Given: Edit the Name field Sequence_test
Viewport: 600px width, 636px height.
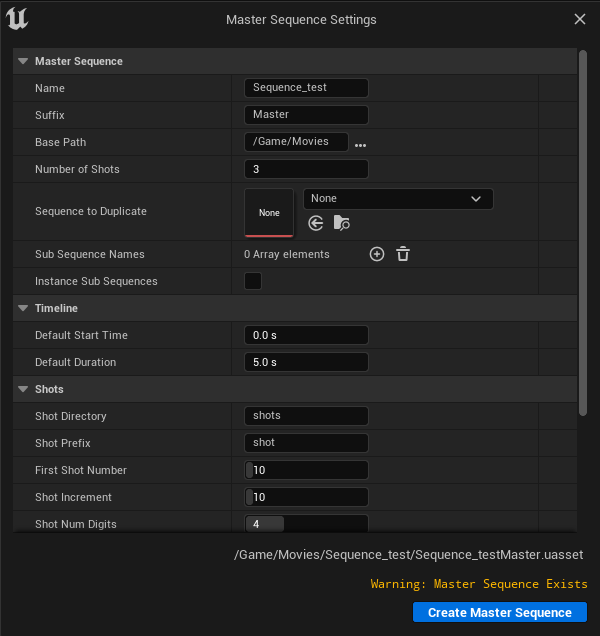Looking at the screenshot, I should click(x=306, y=88).
